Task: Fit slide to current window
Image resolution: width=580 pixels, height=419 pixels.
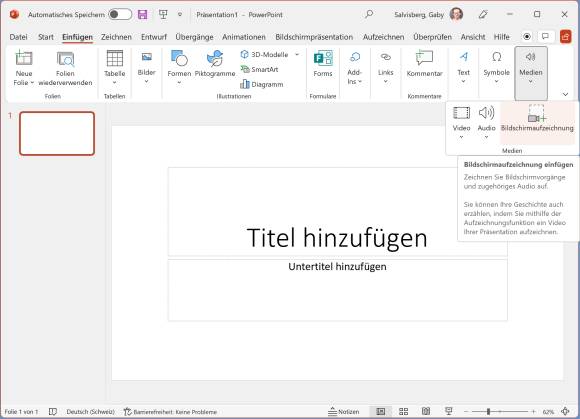Action: (565, 411)
